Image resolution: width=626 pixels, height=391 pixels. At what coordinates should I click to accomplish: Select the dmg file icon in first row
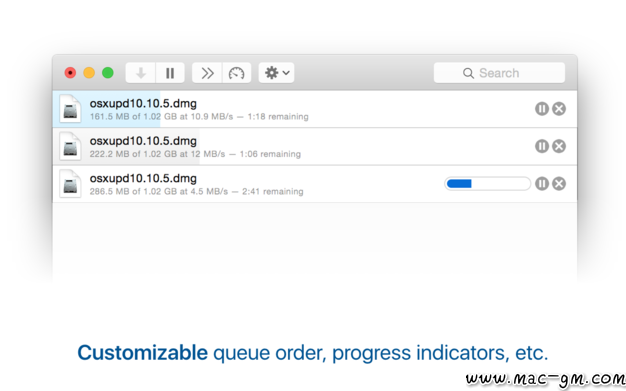pos(70,109)
